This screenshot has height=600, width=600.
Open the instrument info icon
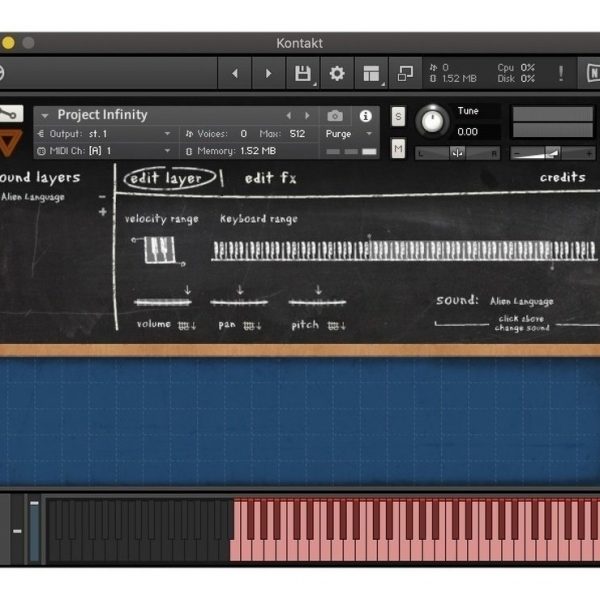point(365,116)
